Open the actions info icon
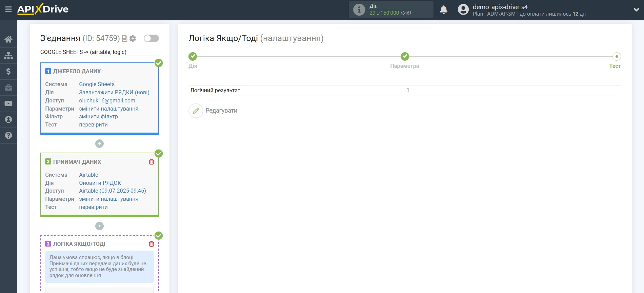 click(359, 9)
